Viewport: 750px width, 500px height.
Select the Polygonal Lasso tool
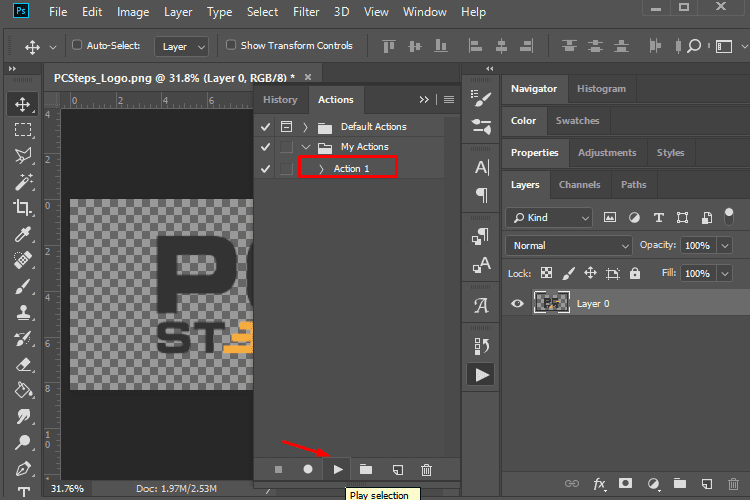(x=22, y=156)
